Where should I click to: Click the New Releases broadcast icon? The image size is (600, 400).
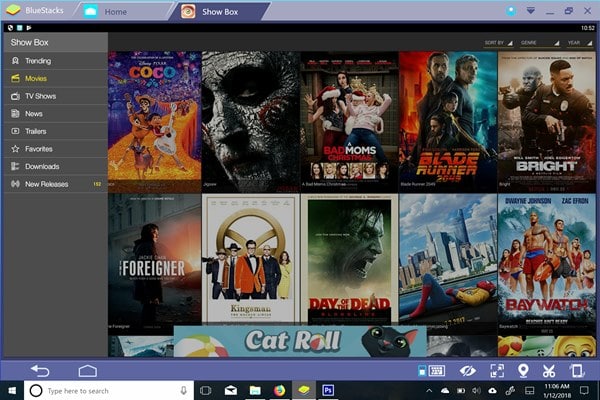tap(15, 184)
